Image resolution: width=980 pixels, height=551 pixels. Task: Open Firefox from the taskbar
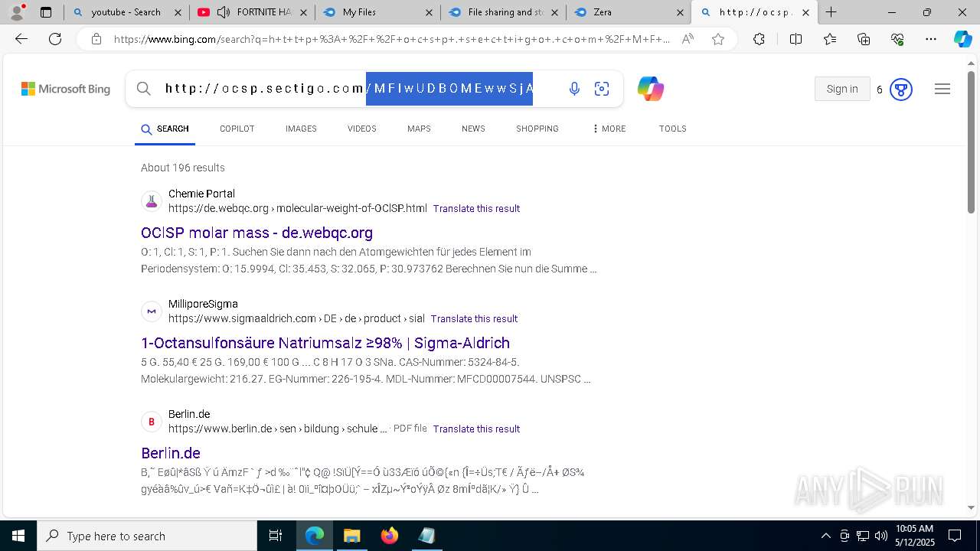point(390,536)
